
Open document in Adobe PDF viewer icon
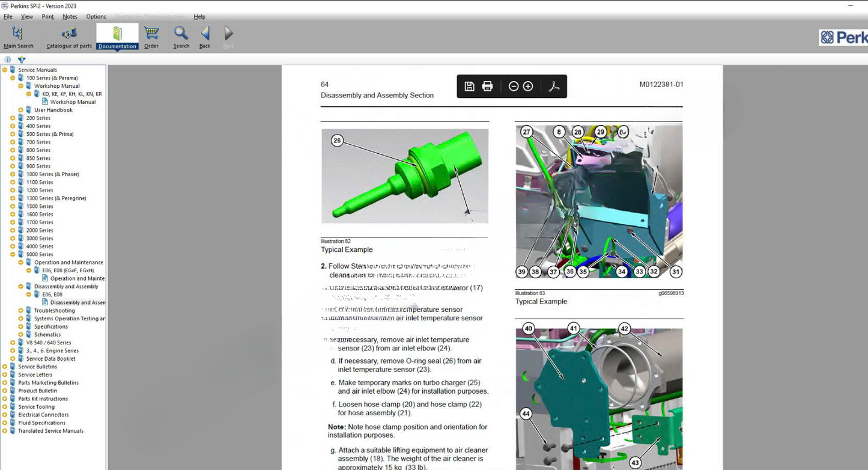[x=554, y=87]
